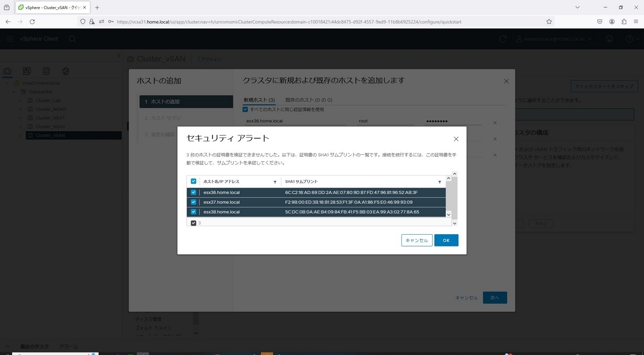The image size is (644, 355).
Task: Refresh the vSphere Client view
Action: pyautogui.click(x=503, y=39)
